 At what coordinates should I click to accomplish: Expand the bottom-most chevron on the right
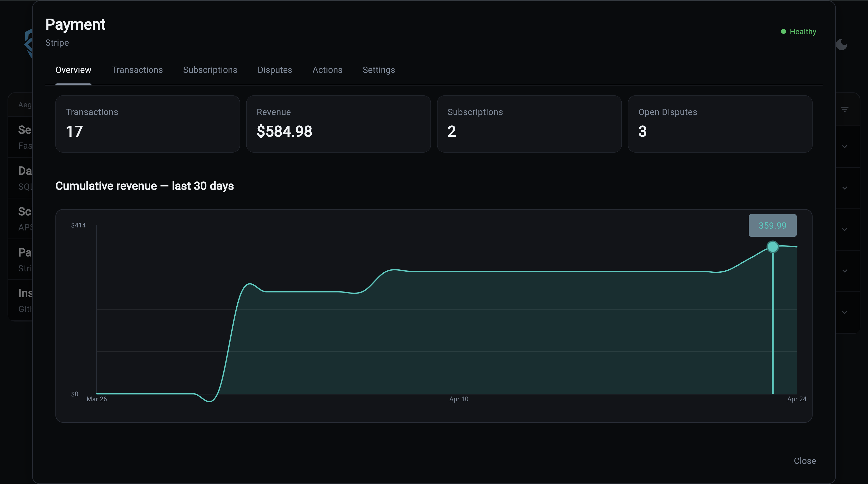tap(844, 312)
